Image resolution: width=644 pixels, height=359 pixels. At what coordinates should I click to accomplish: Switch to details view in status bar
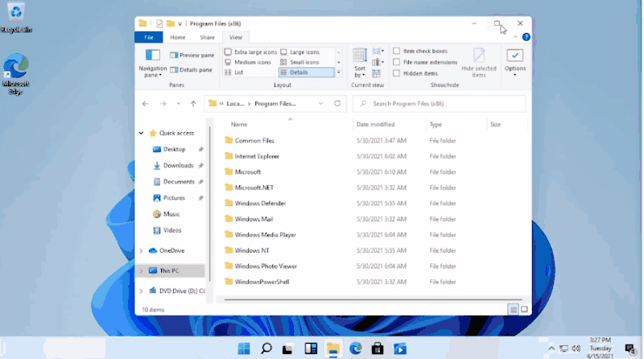[x=513, y=309]
